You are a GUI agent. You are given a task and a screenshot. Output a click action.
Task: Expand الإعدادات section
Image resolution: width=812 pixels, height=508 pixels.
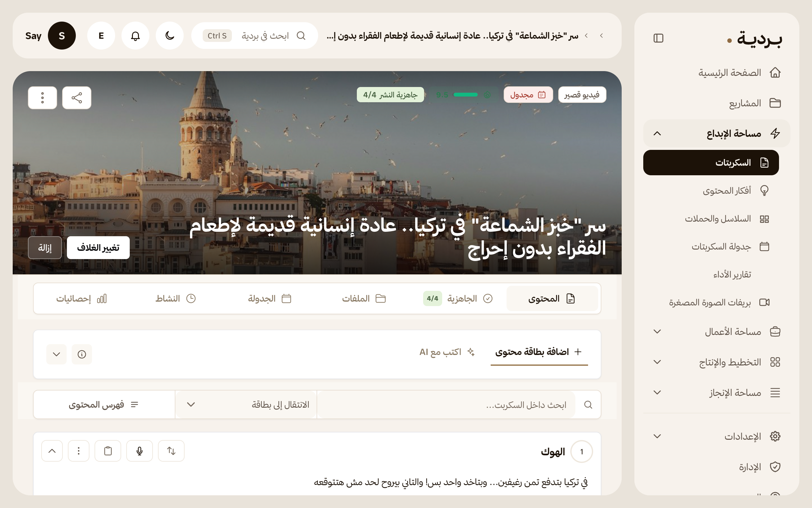coord(717,437)
